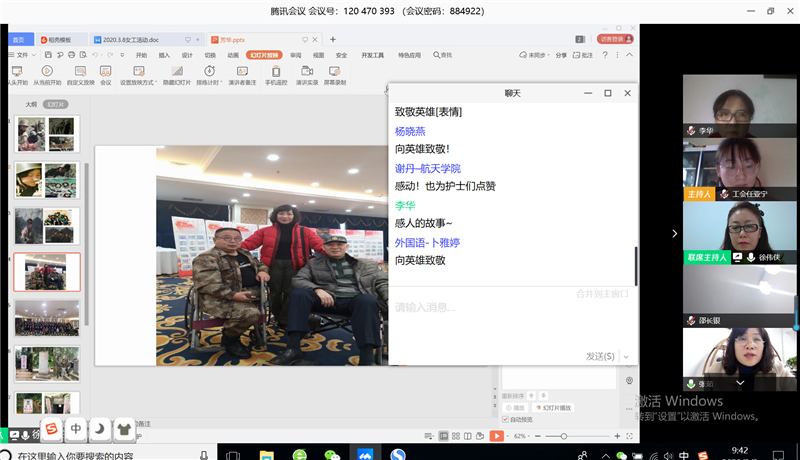The image size is (800, 460).
Task: Zoom out with the minus button
Action: 538,436
